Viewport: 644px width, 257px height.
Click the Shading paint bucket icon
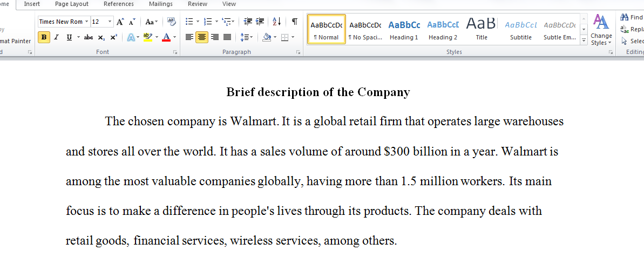coord(267,37)
